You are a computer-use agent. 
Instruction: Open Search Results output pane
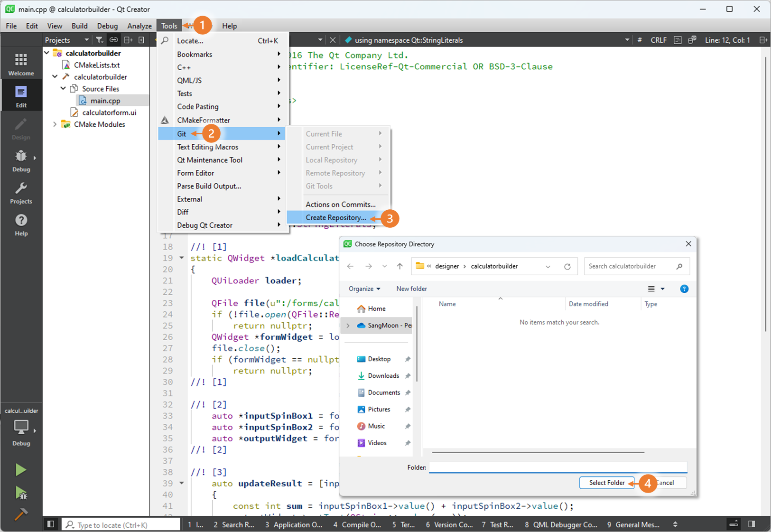234,524
